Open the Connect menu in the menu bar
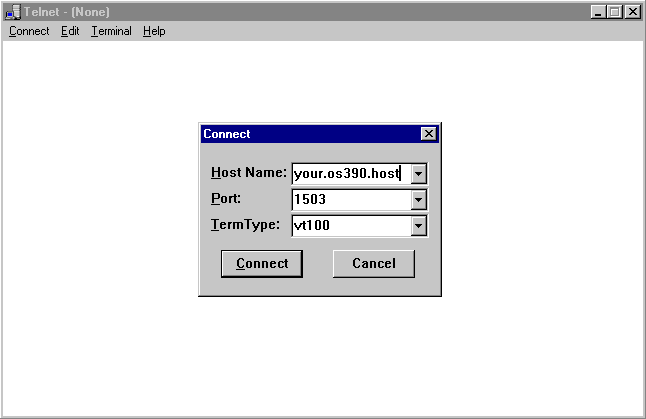 [29, 31]
